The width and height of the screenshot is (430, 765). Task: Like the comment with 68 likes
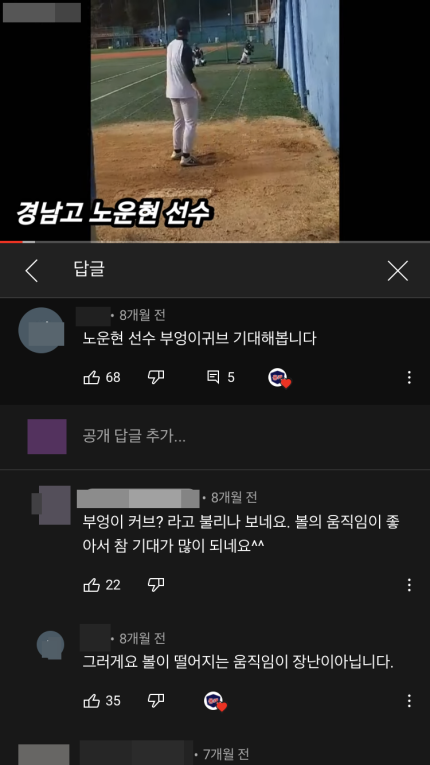point(92,377)
